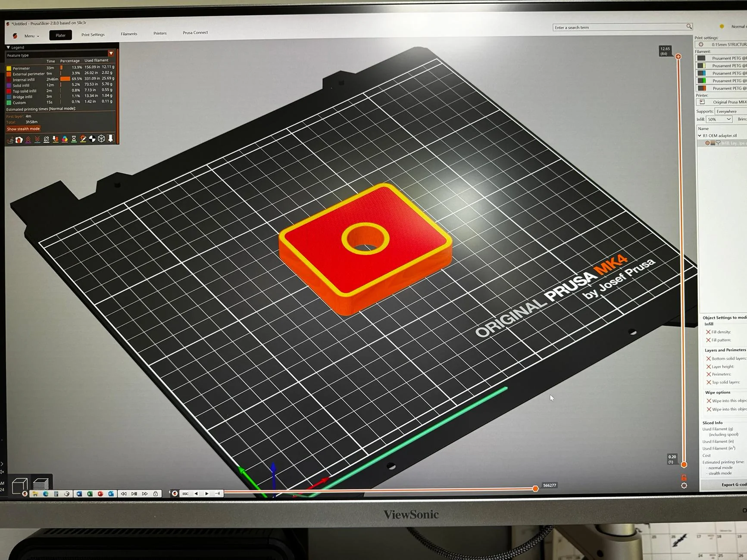This screenshot has height=560, width=747.
Task: Toggle Center of gravity icon in legend
Action: [92, 139]
